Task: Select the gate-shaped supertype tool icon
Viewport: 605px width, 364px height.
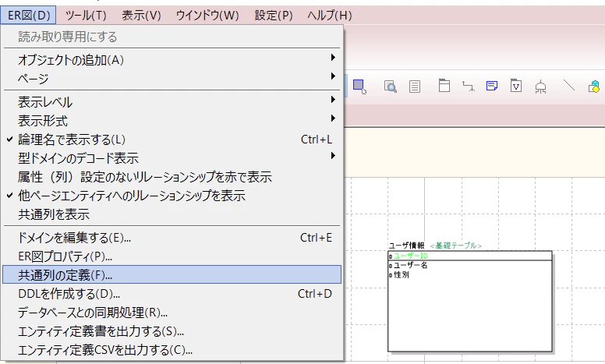Action: pos(540,87)
